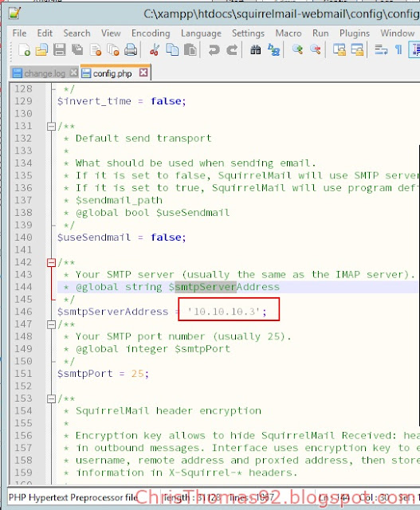The height and width of the screenshot is (510, 420).
Task: Redo the last undone edit
Action: point(232,49)
